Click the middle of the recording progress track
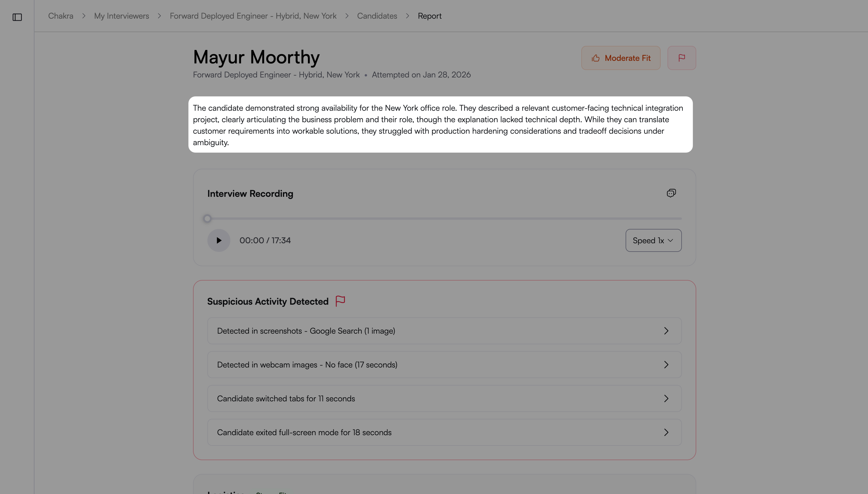This screenshot has height=494, width=868. point(444,219)
